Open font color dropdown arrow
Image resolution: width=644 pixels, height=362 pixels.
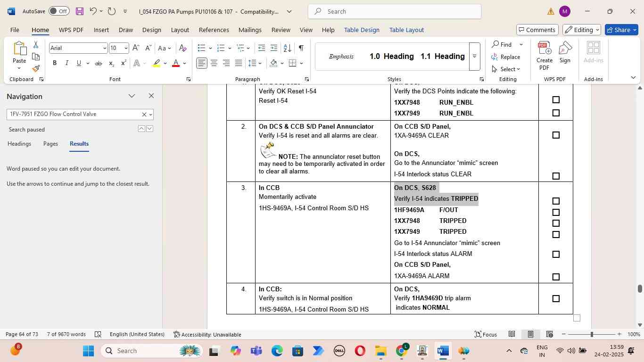185,63
